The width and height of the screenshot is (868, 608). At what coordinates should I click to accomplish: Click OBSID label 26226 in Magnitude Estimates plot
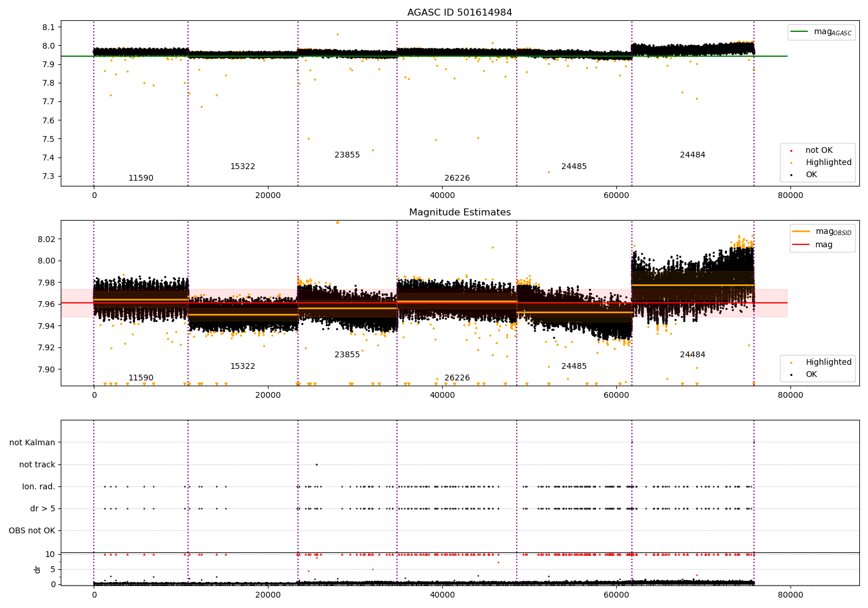tap(457, 378)
